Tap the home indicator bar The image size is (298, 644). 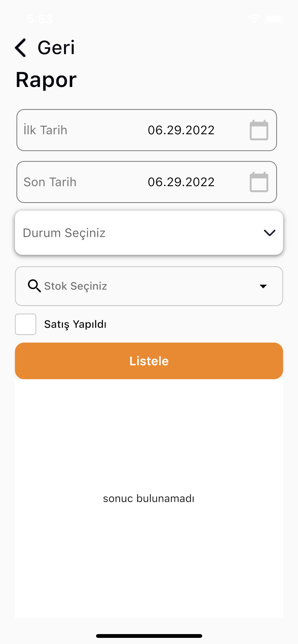[x=149, y=636]
